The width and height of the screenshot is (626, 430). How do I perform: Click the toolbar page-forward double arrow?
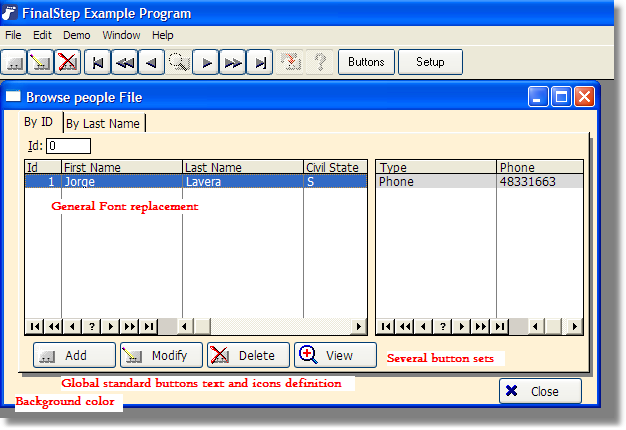232,62
